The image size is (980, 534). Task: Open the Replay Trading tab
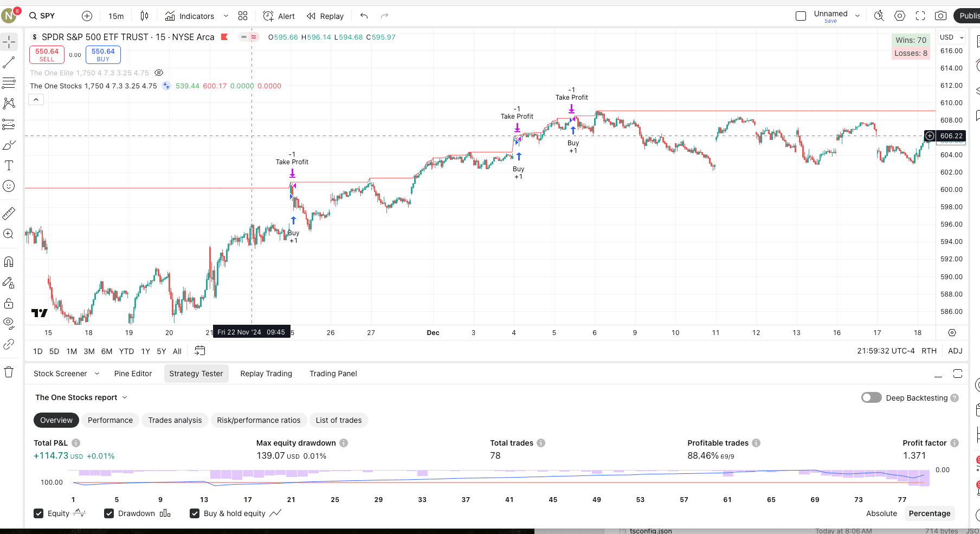coord(266,374)
